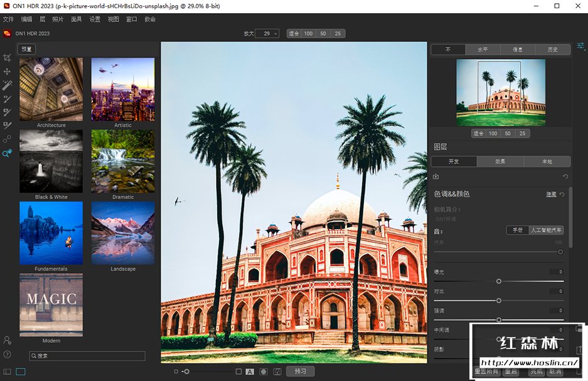
Task: Toggle the A preview mode button
Action: click(x=250, y=372)
